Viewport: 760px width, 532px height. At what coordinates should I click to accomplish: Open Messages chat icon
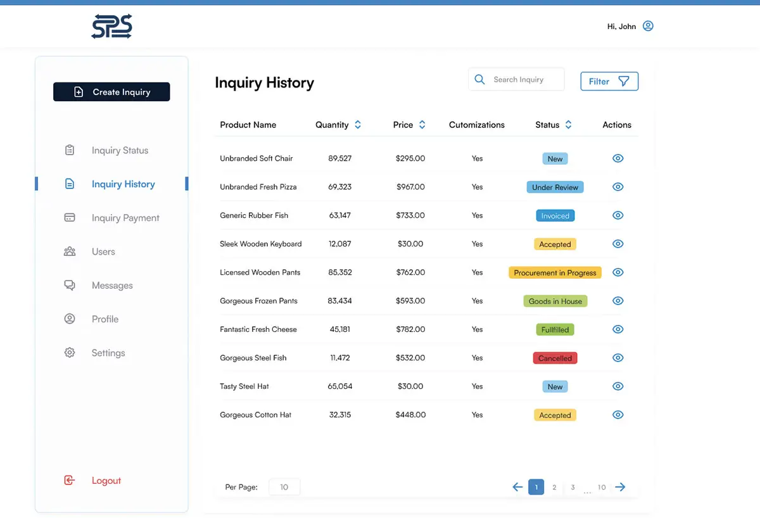(x=70, y=285)
